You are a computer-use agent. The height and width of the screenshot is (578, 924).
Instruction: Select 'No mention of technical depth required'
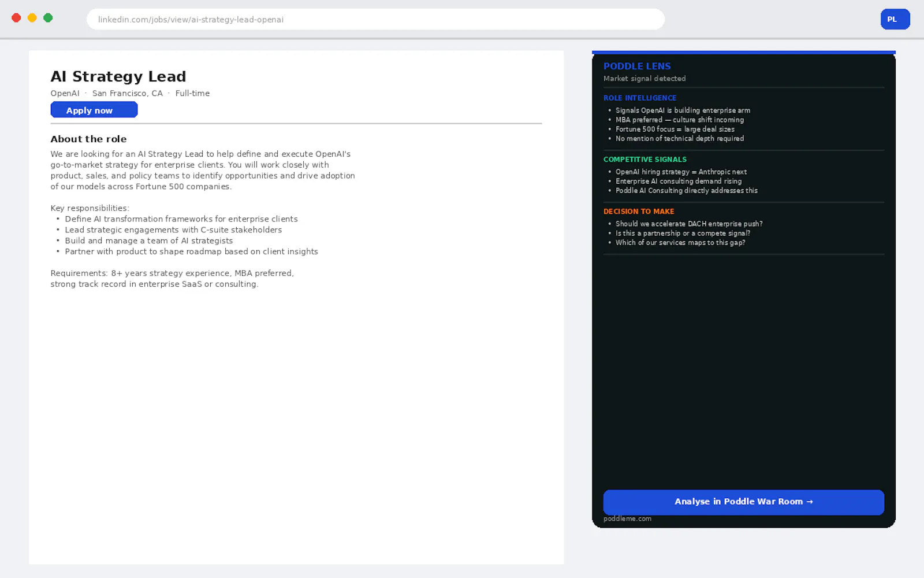pos(680,138)
